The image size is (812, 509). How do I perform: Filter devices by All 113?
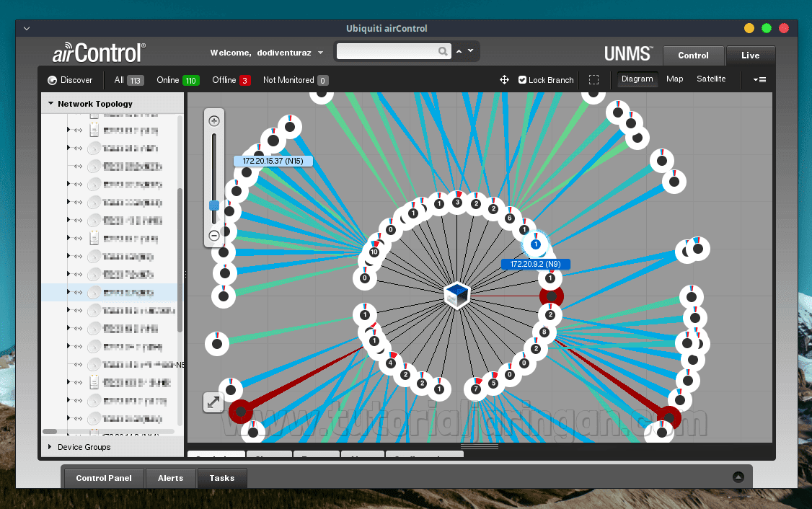[129, 80]
